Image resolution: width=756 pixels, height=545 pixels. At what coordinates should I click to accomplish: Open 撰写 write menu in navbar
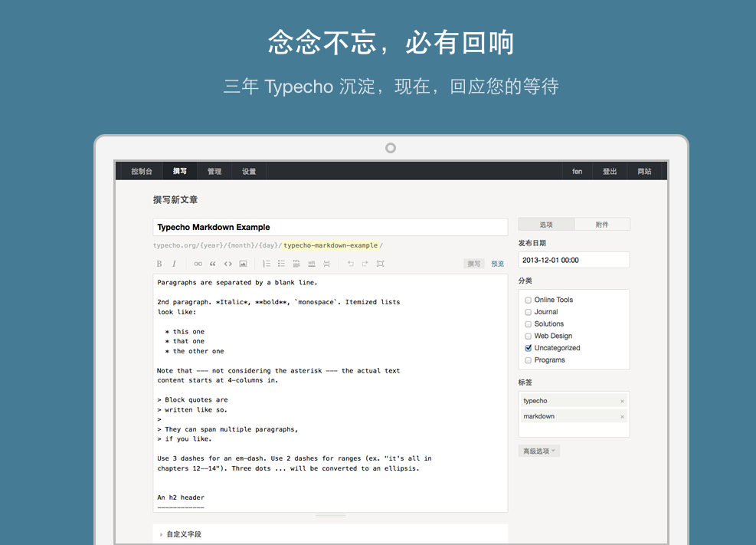(x=180, y=171)
